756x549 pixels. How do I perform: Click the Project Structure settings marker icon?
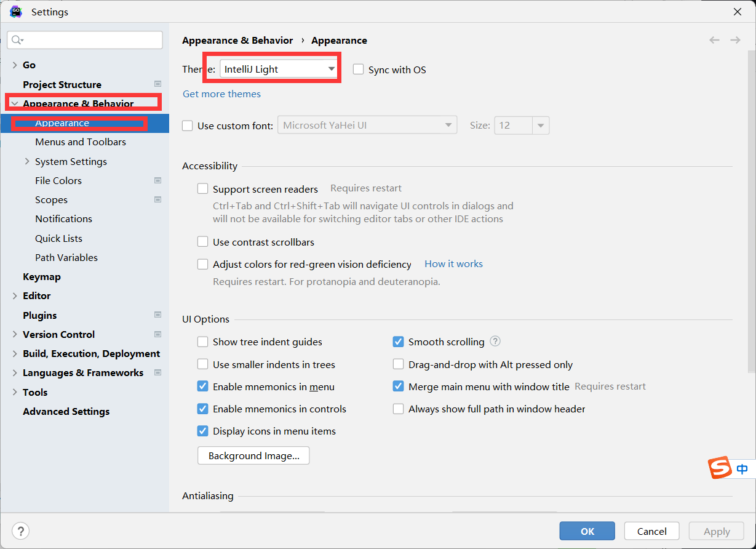157,84
